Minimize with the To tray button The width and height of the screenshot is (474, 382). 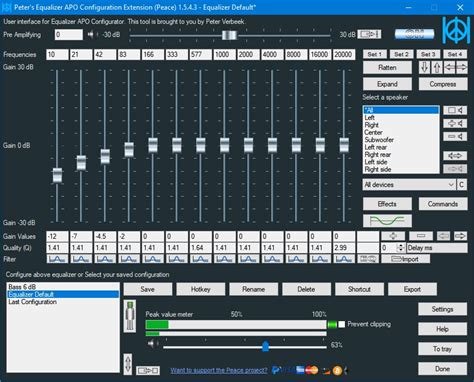[443, 349]
